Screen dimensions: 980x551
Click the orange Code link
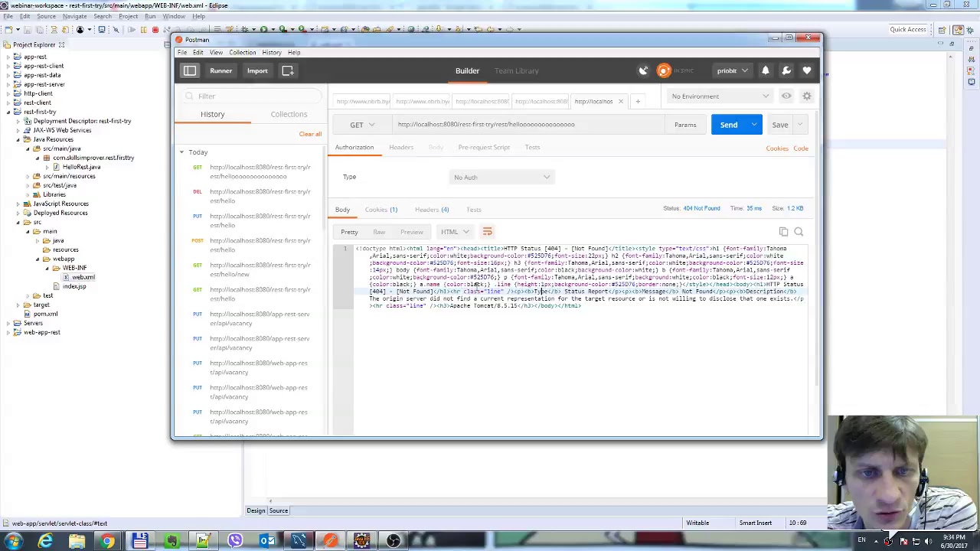801,148
